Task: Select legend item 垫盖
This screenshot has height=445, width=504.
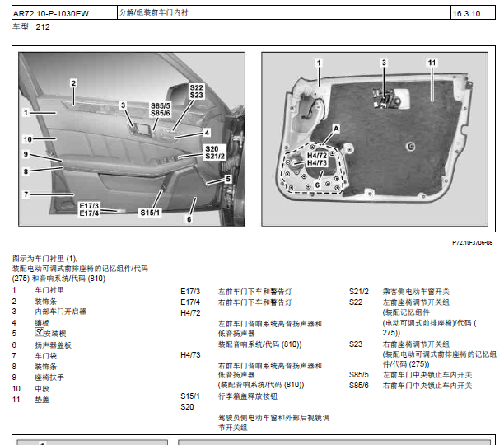Action: pyautogui.click(x=41, y=399)
